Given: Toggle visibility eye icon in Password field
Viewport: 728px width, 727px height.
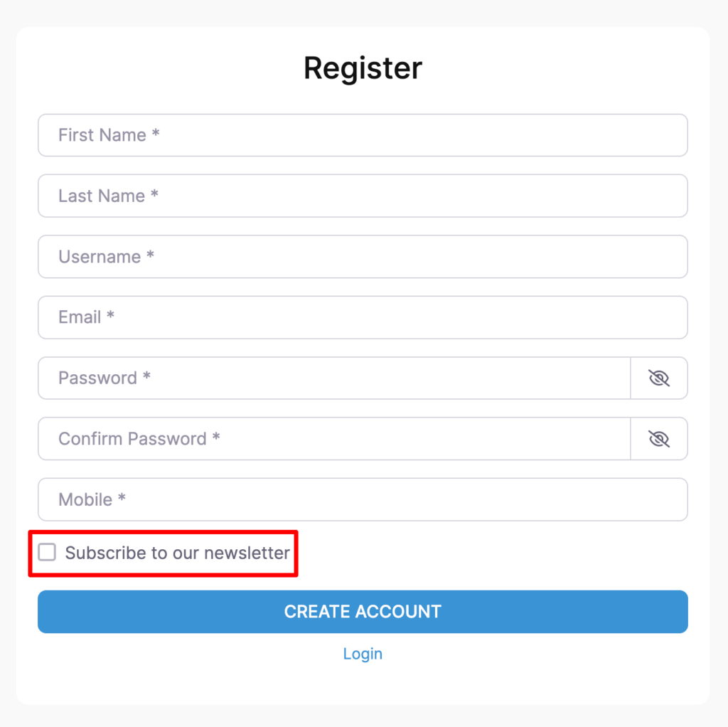Looking at the screenshot, I should [x=659, y=378].
